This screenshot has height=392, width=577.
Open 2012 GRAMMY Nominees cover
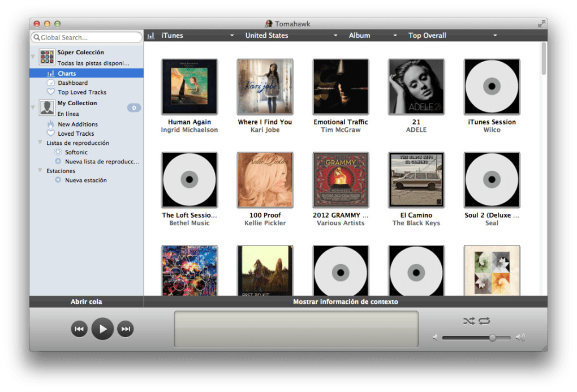(x=341, y=180)
